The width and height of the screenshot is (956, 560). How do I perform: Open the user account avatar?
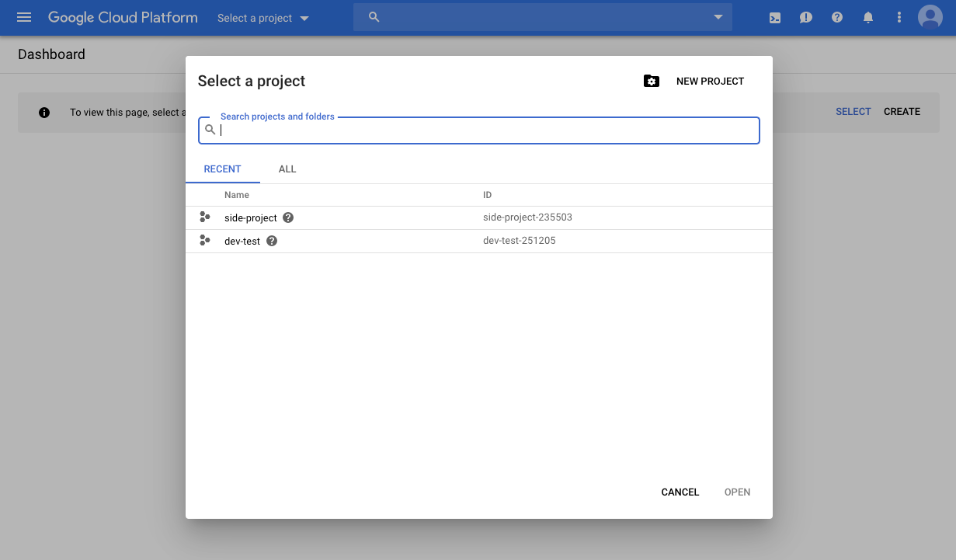pyautogui.click(x=930, y=17)
